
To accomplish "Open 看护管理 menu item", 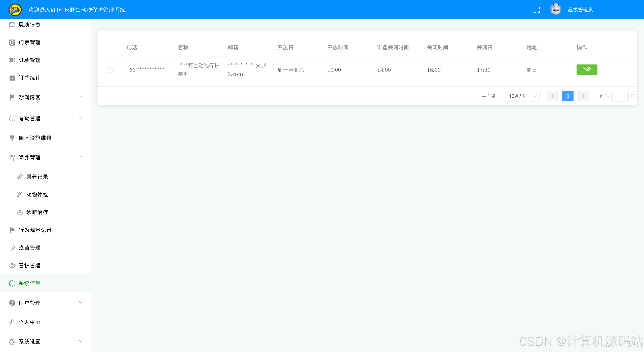I will [45, 266].
